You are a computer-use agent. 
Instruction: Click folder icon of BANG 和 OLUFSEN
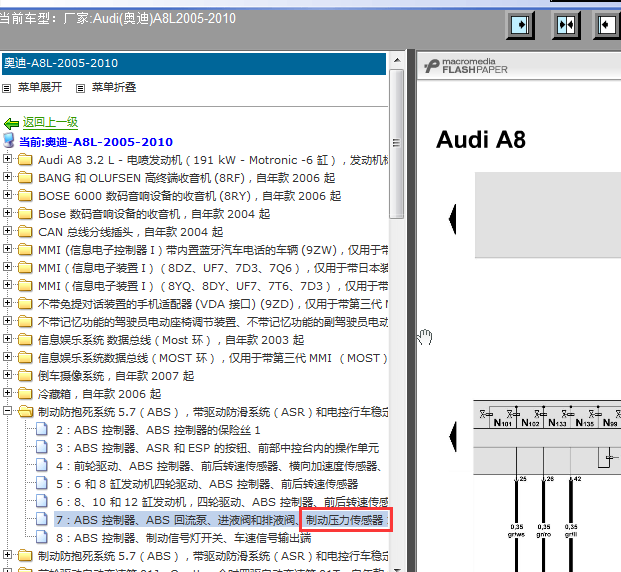pyautogui.click(x=25, y=177)
